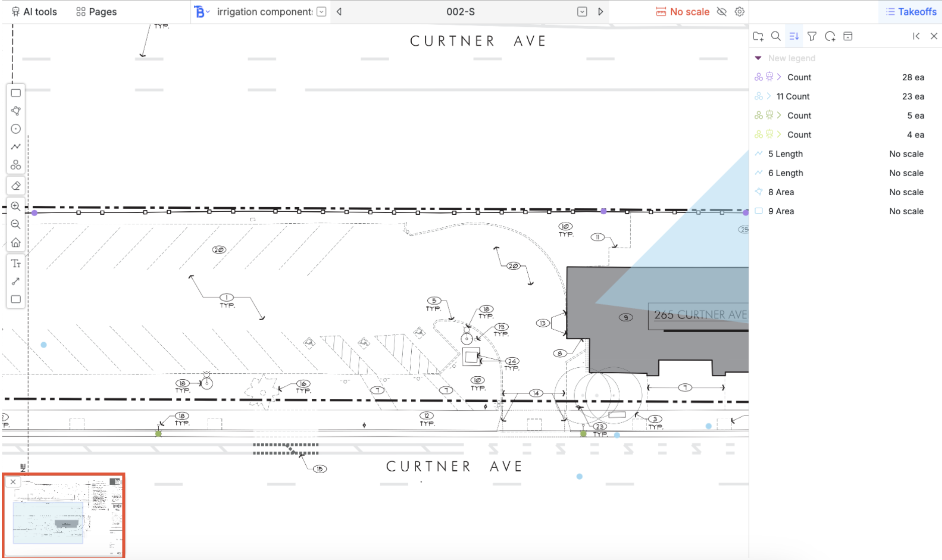
Task: Select the polyline length tool
Action: (x=16, y=147)
